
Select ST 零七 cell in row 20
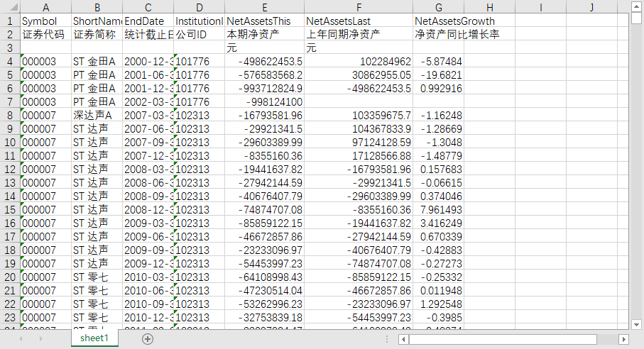(97, 277)
